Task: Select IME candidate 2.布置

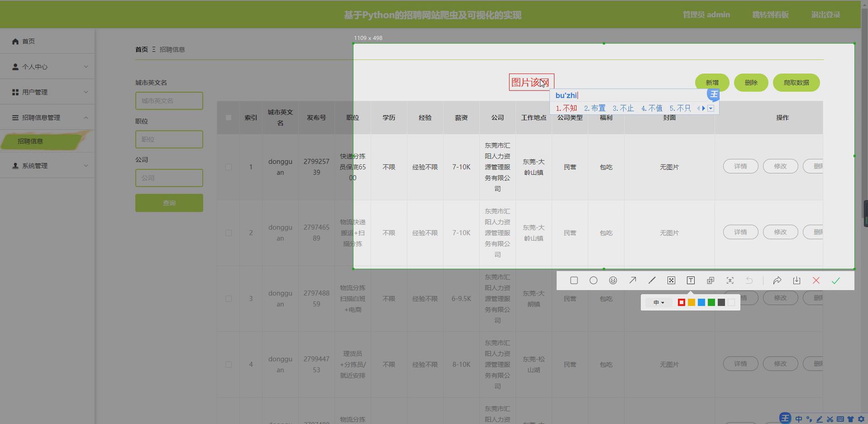Action: click(595, 108)
